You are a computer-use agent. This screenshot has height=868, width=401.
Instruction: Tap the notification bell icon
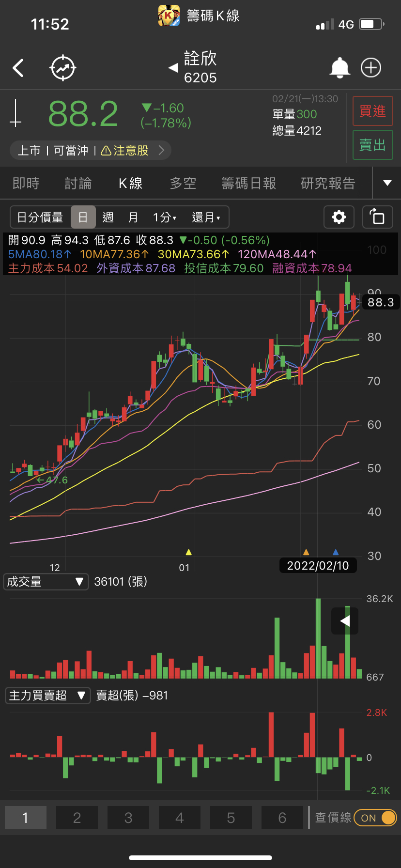(x=339, y=68)
